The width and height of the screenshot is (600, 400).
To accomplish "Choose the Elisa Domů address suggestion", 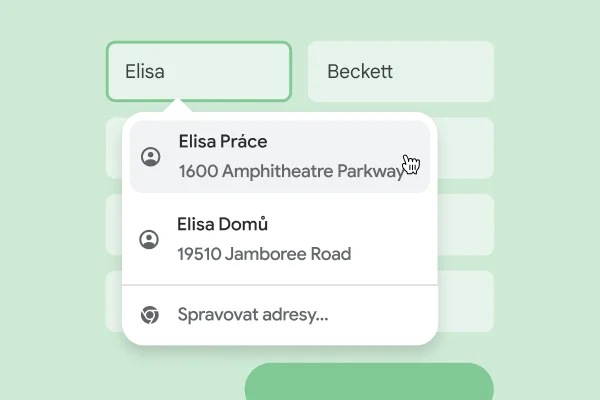I will (280, 239).
